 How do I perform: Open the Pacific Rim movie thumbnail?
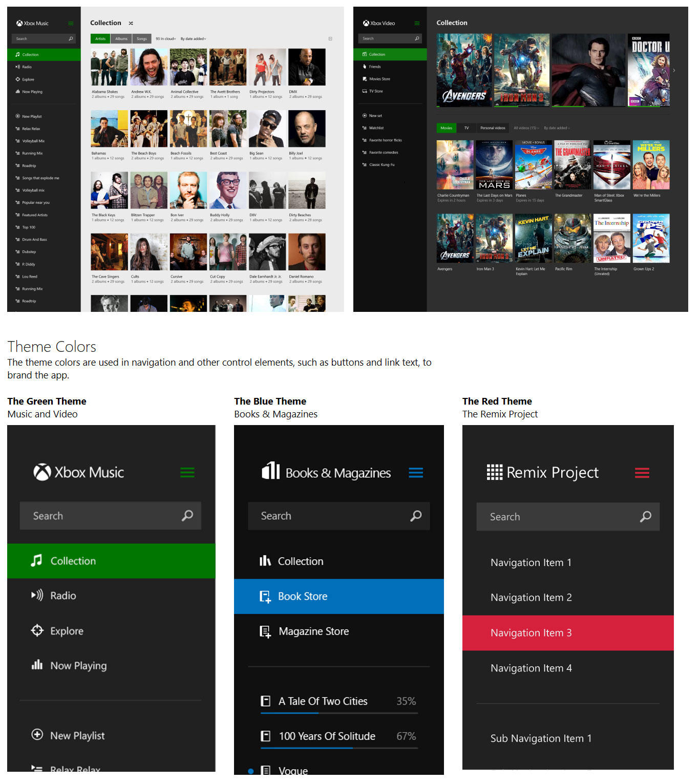click(573, 238)
